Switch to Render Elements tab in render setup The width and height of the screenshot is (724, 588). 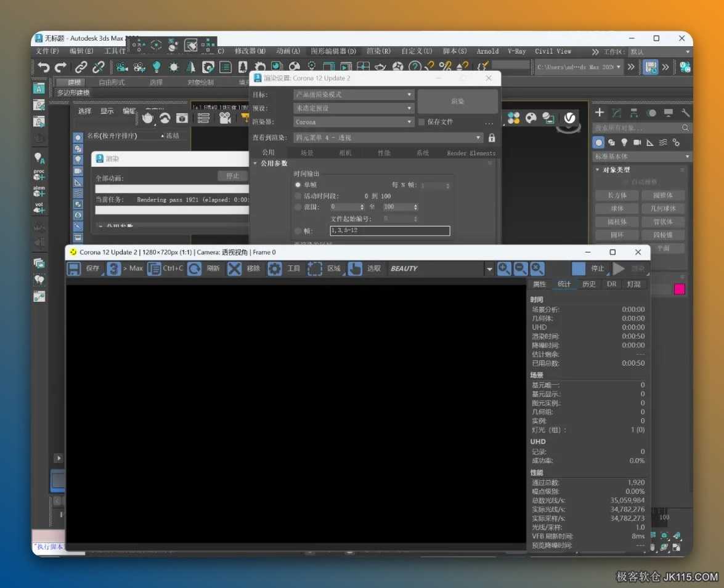pos(471,153)
